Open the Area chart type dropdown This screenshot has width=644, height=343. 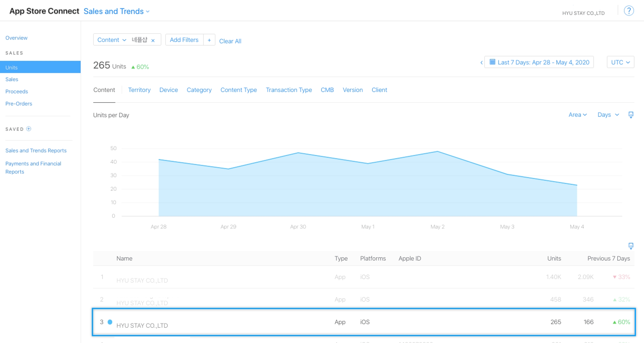coord(577,115)
